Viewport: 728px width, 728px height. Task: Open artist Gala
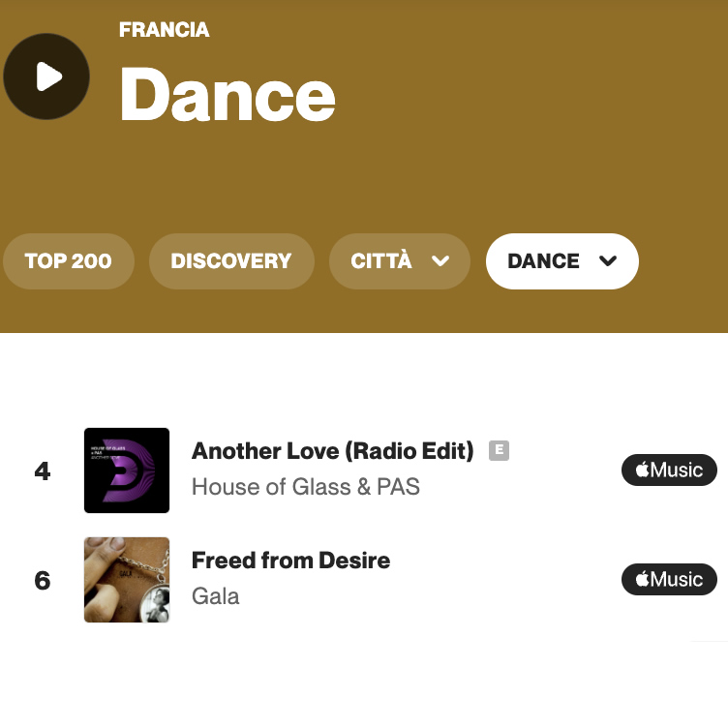click(x=216, y=596)
